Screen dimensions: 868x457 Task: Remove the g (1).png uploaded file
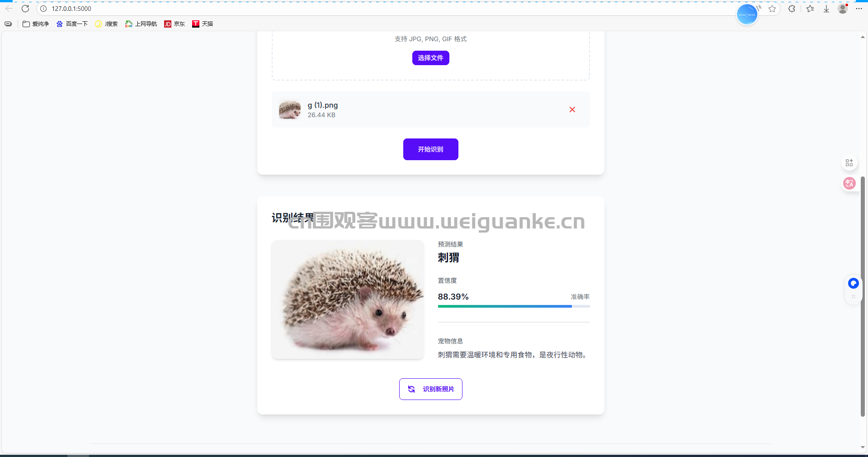tap(572, 109)
